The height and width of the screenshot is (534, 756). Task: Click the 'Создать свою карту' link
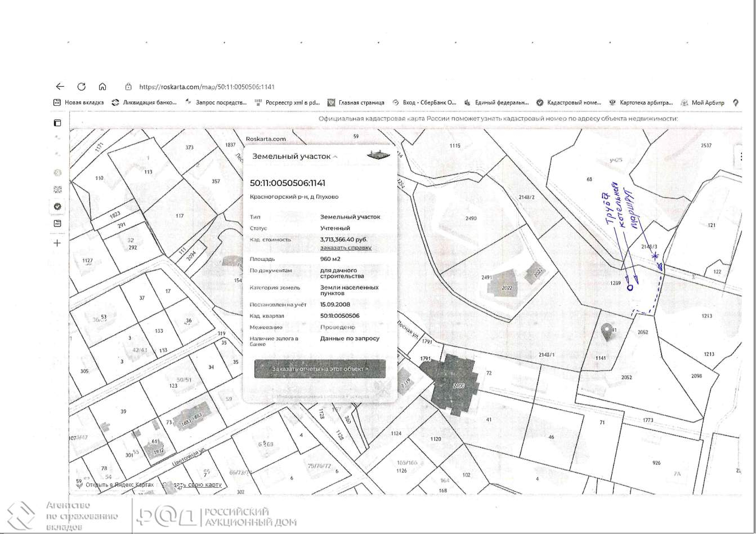click(x=191, y=484)
